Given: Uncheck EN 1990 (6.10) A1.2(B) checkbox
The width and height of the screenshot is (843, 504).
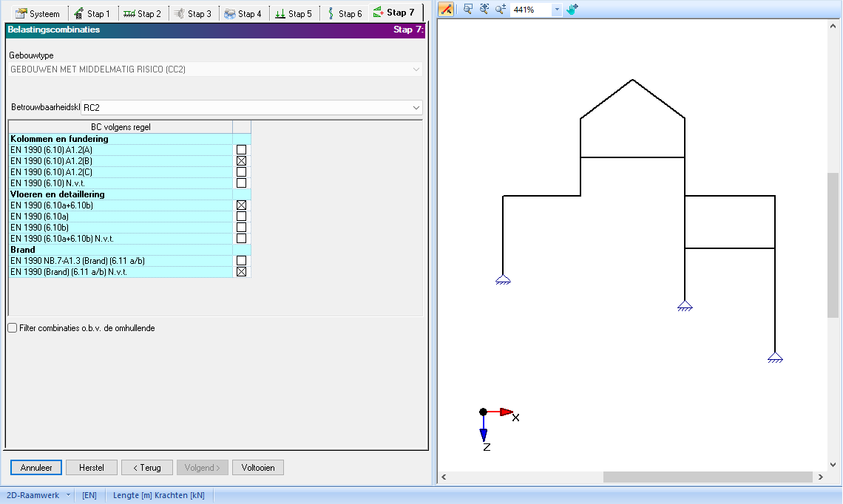Looking at the screenshot, I should [x=241, y=160].
